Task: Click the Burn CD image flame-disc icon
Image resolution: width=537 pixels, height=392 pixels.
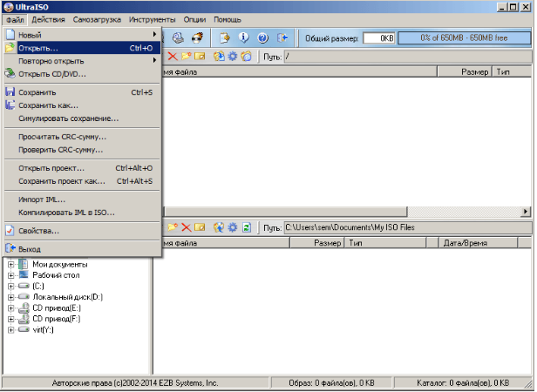Action: click(x=198, y=37)
